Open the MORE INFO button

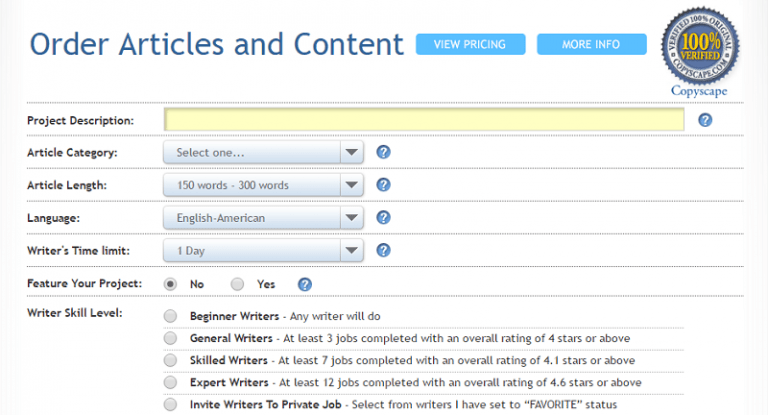pos(592,44)
